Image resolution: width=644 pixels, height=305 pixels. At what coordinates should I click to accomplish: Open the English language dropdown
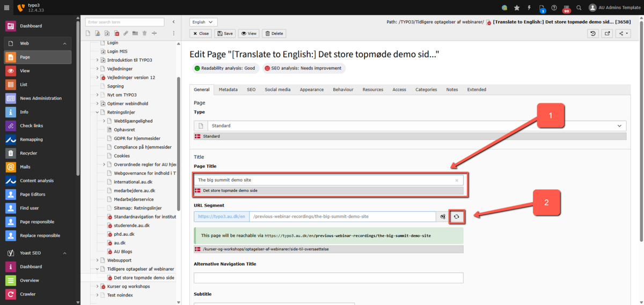tap(203, 22)
